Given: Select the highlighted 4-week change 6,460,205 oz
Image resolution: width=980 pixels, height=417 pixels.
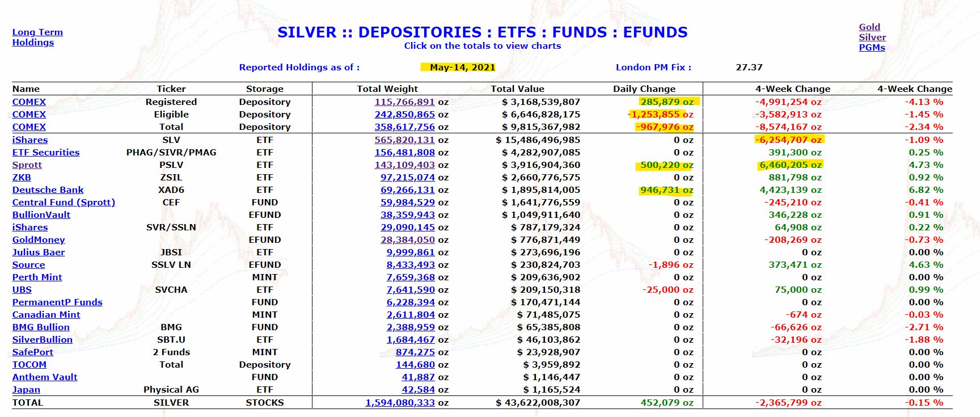Looking at the screenshot, I should [791, 165].
